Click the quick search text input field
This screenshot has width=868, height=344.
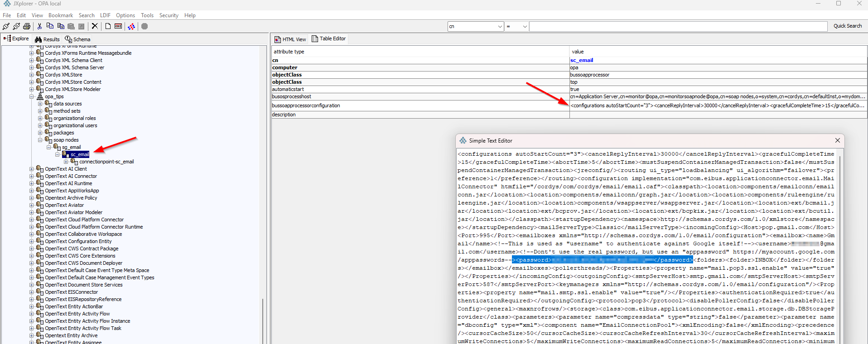tap(678, 27)
